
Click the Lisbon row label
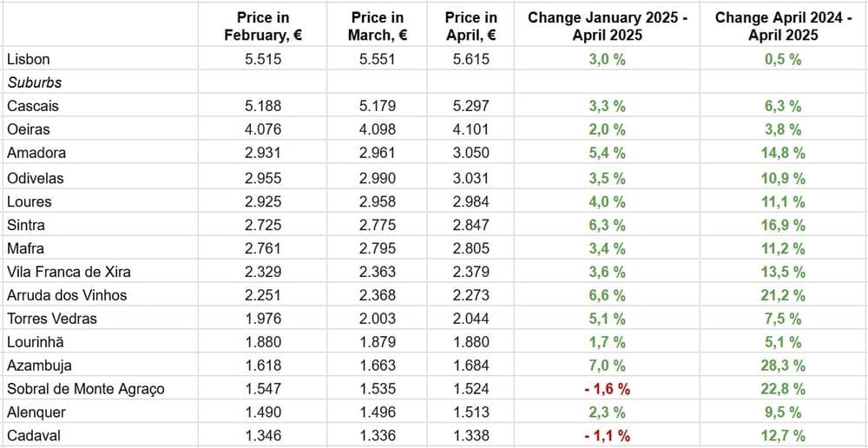pos(28,59)
